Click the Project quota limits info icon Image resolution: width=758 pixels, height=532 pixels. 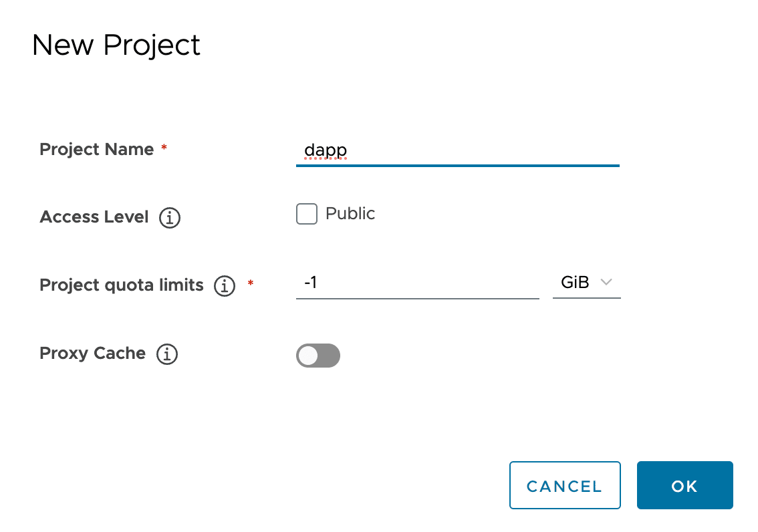225,286
